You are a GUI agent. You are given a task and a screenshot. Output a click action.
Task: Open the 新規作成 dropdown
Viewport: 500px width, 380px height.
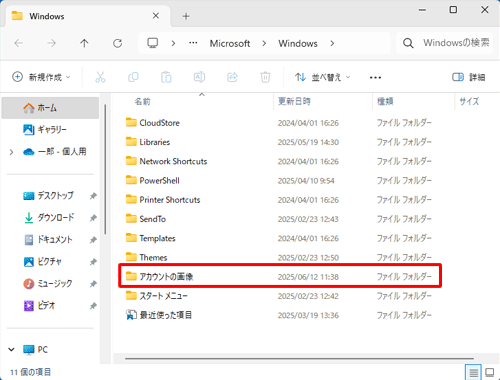coord(41,77)
